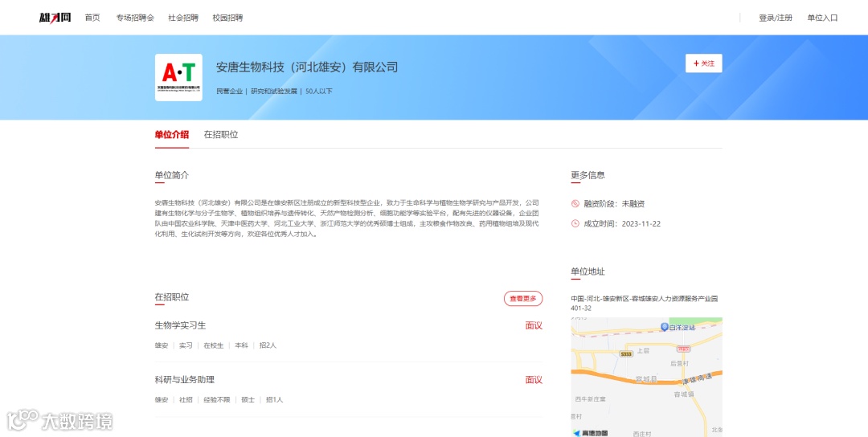868x437 pixels.
Task: Switch to the 在招职位 tab
Action: (x=221, y=134)
